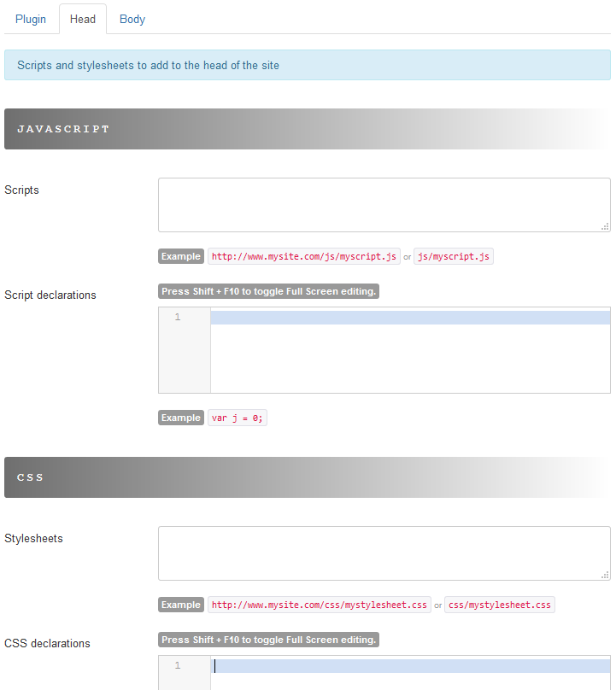Click line number 1 in CSS declarations gutter

click(x=178, y=666)
